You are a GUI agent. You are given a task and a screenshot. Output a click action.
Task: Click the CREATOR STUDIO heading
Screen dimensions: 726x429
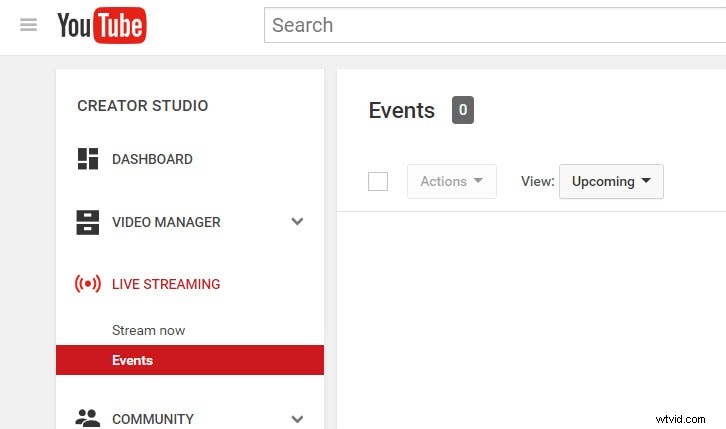143,106
